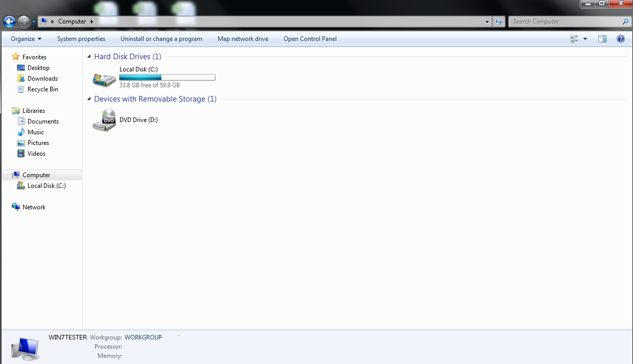This screenshot has width=633, height=364.
Task: Click the Local Disk (C:) space usage bar
Action: 167,78
